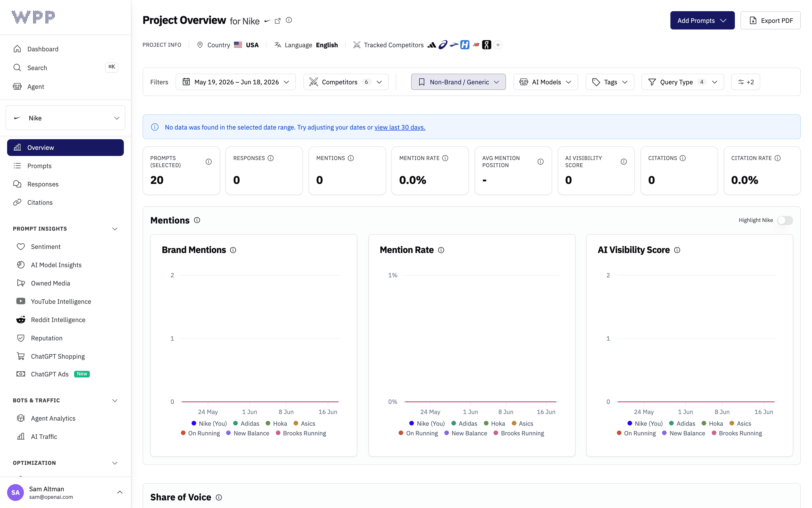This screenshot has width=812, height=508.
Task: Click info icon beside AI Visibility Score chart title
Action: 677,250
